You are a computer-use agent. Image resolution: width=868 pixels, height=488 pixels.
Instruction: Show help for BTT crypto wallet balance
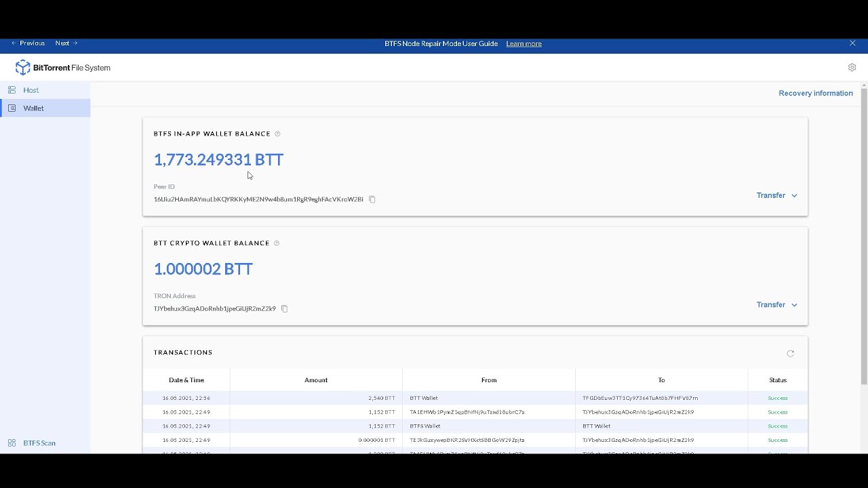coord(276,243)
